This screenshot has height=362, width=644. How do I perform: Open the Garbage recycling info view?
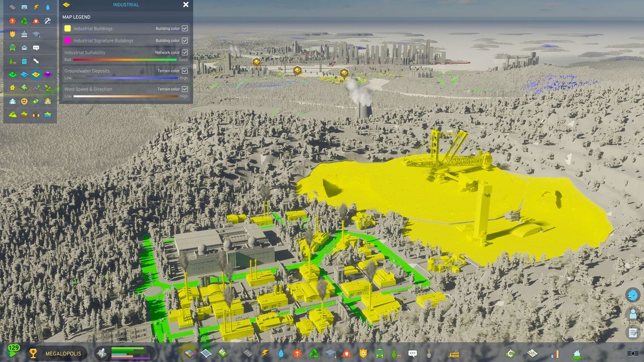pyautogui.click(x=313, y=354)
